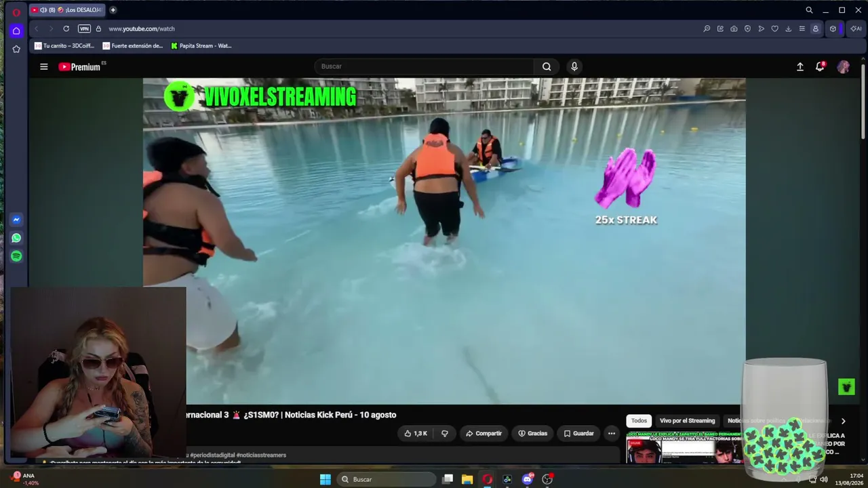The image size is (868, 488).
Task: Open the sidebar bookmarks star icon
Action: [x=16, y=49]
